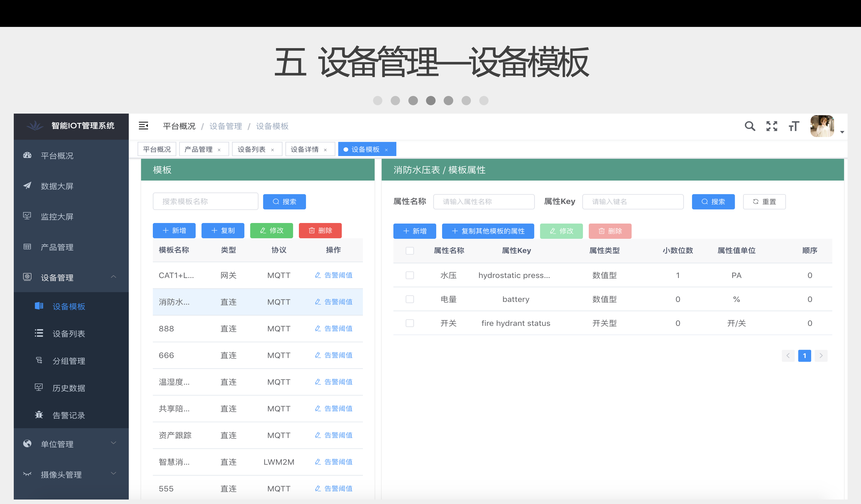Click the 摄像头管理 eye icon
861x504 pixels.
27,474
